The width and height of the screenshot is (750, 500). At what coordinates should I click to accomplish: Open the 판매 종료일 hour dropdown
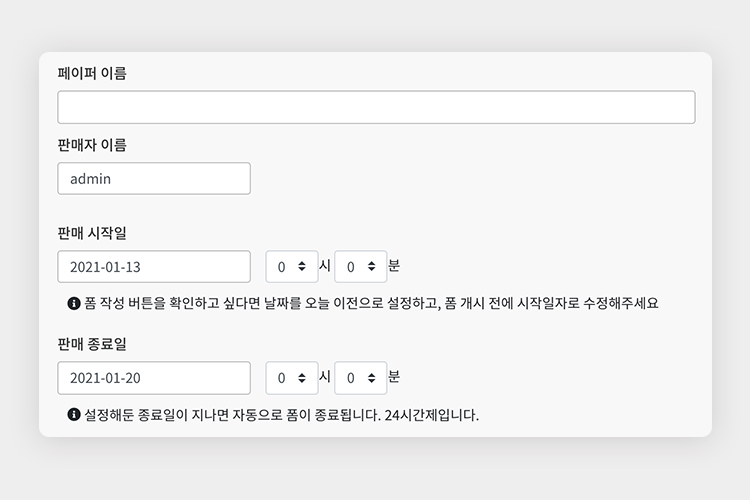tap(292, 378)
